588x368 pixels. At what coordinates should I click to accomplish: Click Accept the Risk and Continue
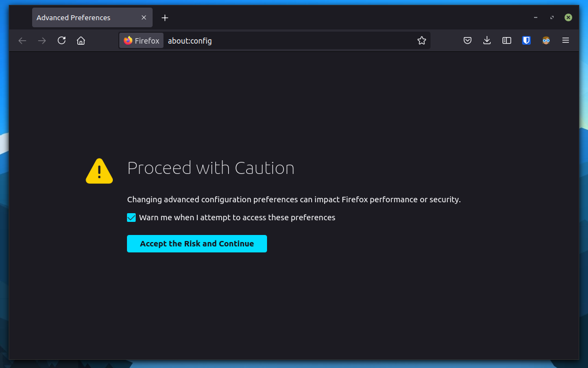pos(197,244)
